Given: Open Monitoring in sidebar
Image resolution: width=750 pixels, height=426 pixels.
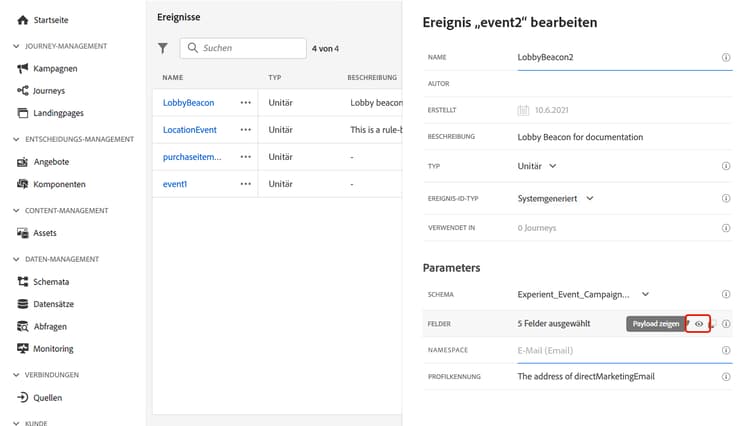Looking at the screenshot, I should pos(53,349).
